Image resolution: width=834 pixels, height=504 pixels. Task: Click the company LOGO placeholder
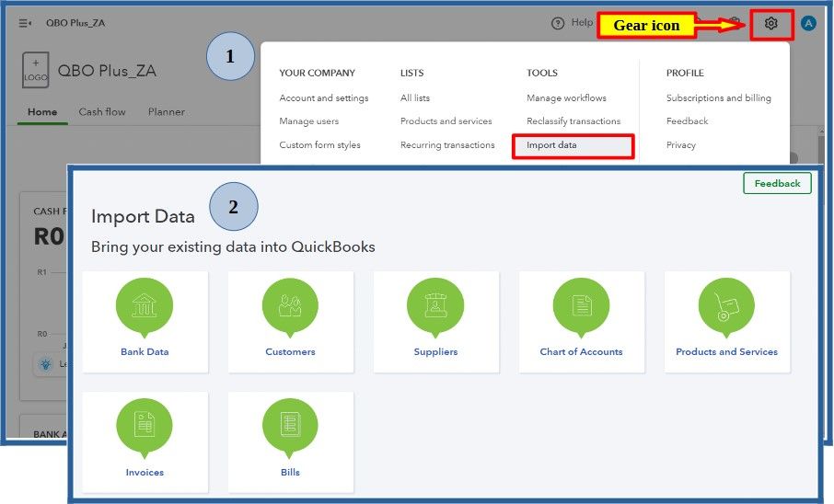(36, 70)
